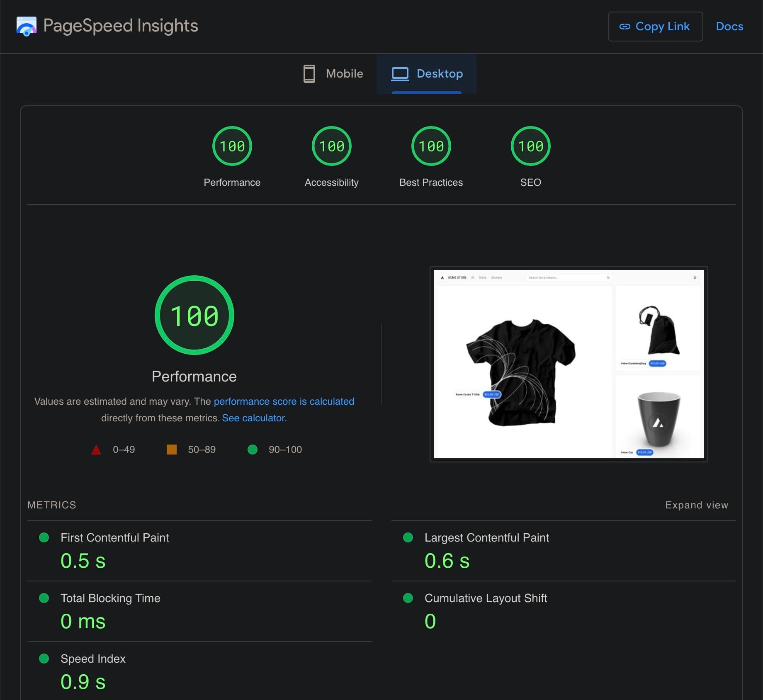
Task: Click the mobile phone icon
Action: [309, 73]
